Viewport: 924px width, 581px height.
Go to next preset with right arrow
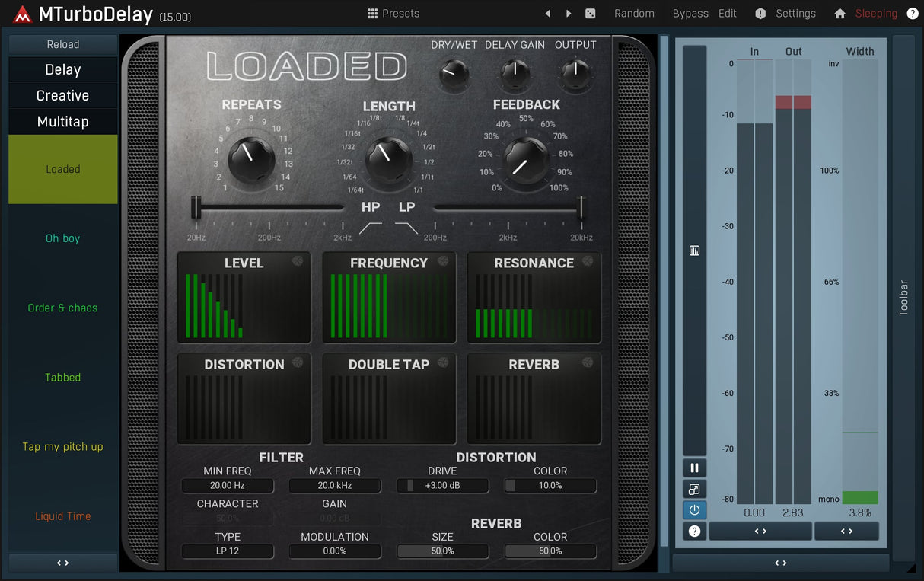coord(569,14)
